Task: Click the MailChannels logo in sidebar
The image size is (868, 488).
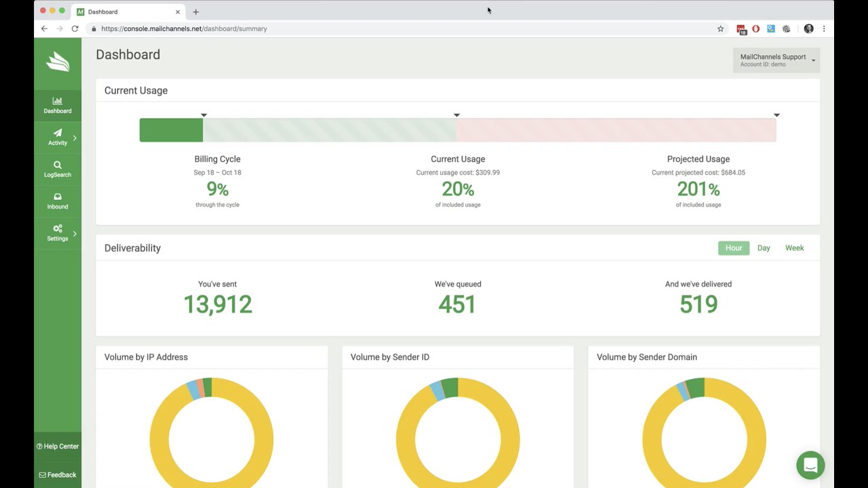Action: 58,61
